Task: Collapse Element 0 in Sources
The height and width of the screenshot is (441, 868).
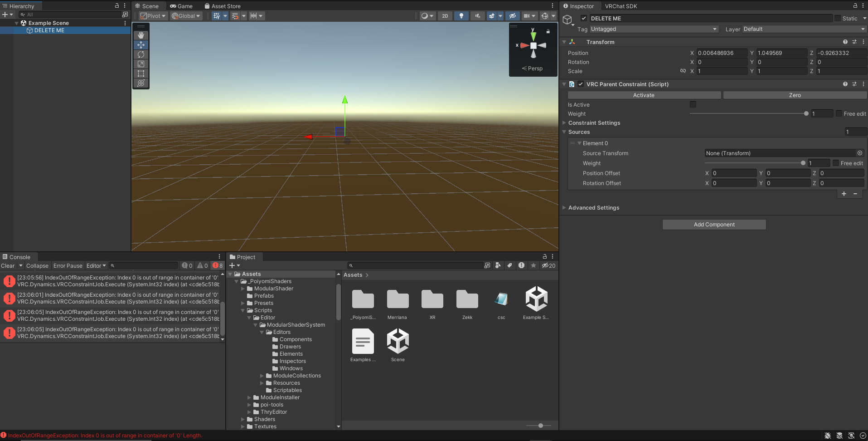Action: pyautogui.click(x=579, y=143)
